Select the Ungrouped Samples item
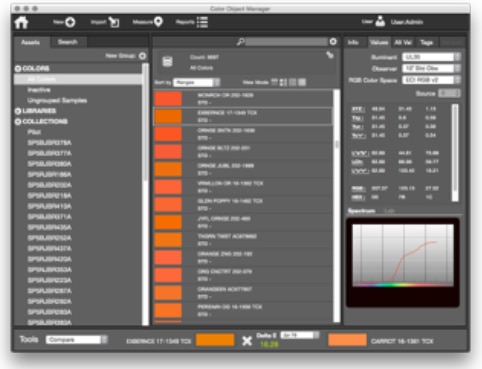The height and width of the screenshot is (369, 482). (x=57, y=100)
